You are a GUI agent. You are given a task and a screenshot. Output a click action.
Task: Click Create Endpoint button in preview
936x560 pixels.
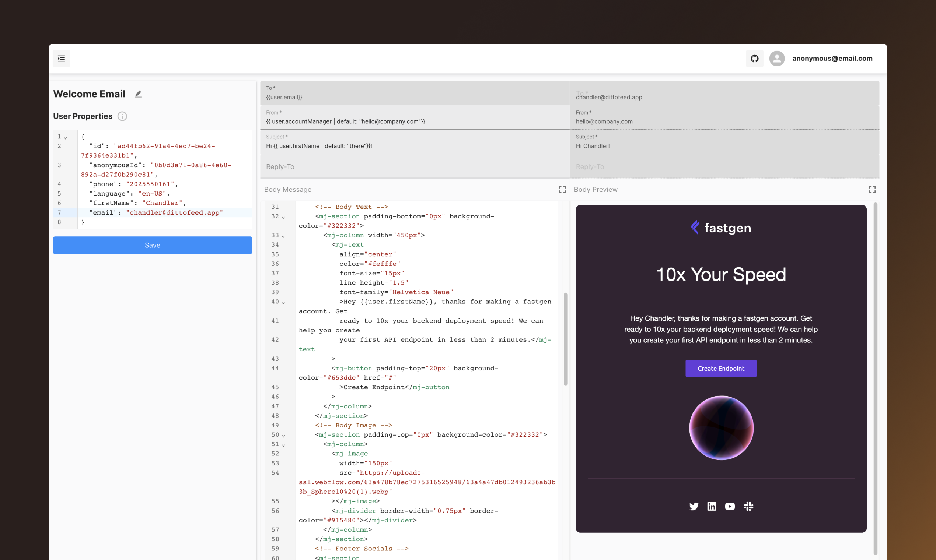tap(720, 368)
